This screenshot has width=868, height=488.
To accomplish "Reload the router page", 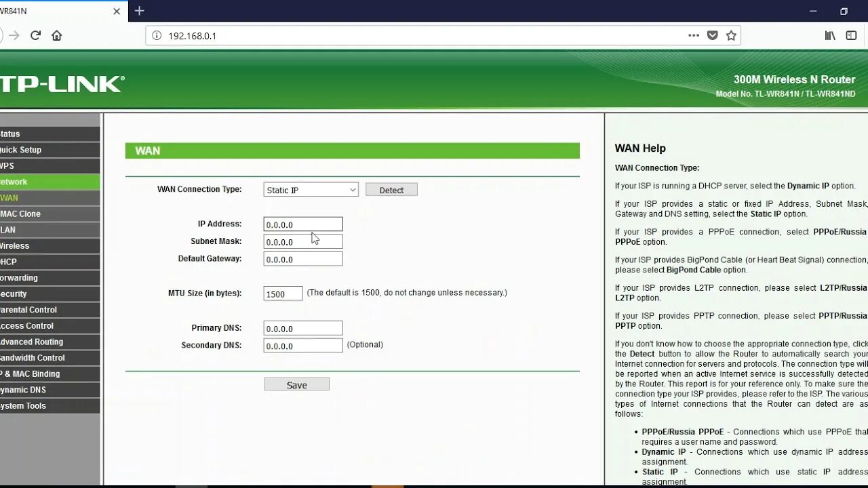I will [x=35, y=35].
